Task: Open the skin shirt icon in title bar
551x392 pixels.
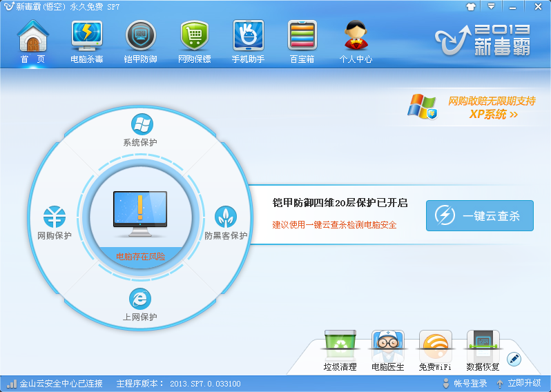Action: 471,7
